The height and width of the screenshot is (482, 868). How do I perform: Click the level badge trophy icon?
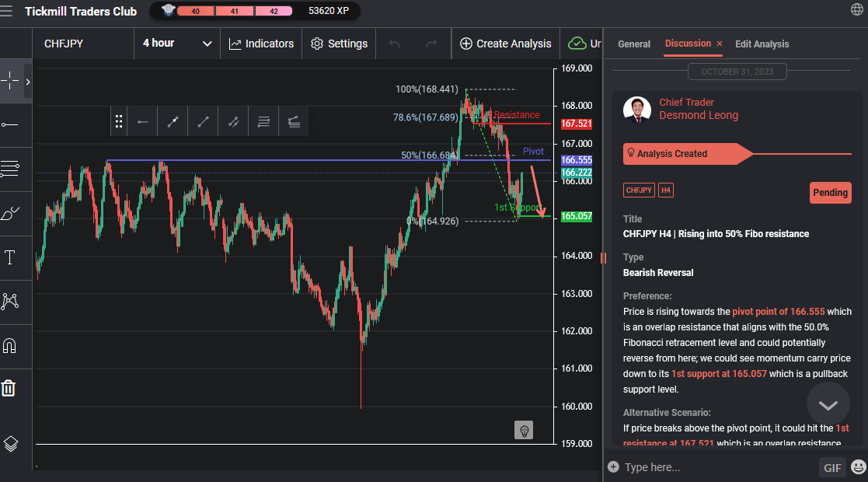pyautogui.click(x=169, y=10)
